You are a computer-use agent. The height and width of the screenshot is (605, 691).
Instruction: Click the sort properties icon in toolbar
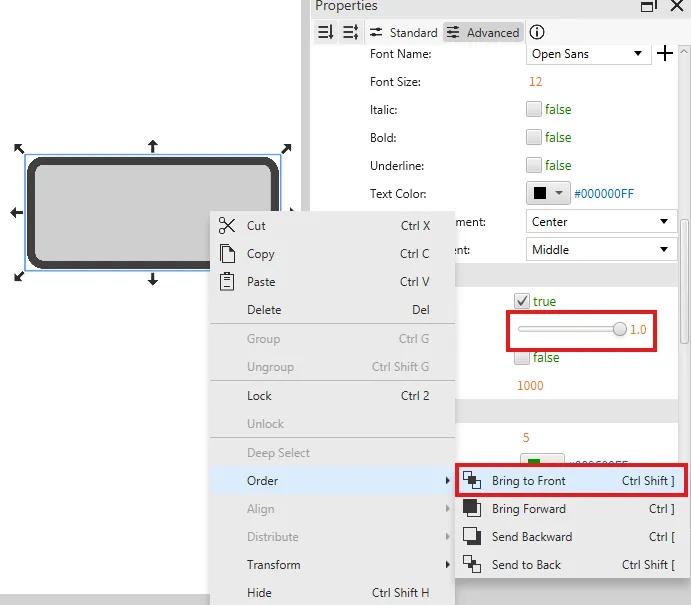click(325, 32)
